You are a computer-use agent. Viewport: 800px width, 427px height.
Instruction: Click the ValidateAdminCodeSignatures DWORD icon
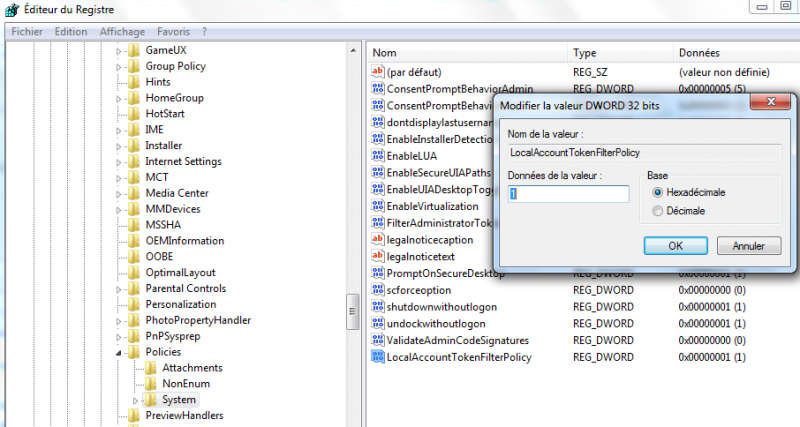377,340
